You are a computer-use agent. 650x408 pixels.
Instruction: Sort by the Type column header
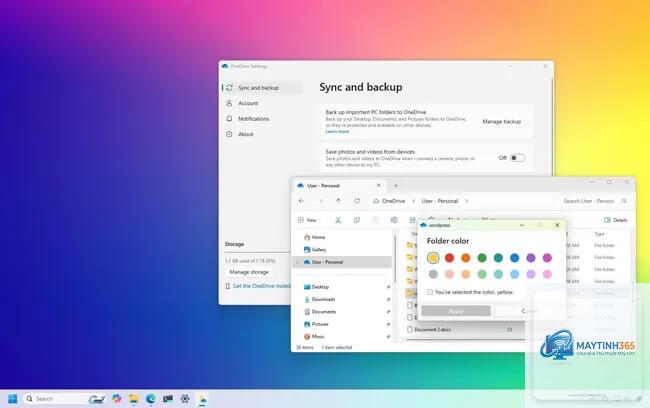tap(599, 234)
